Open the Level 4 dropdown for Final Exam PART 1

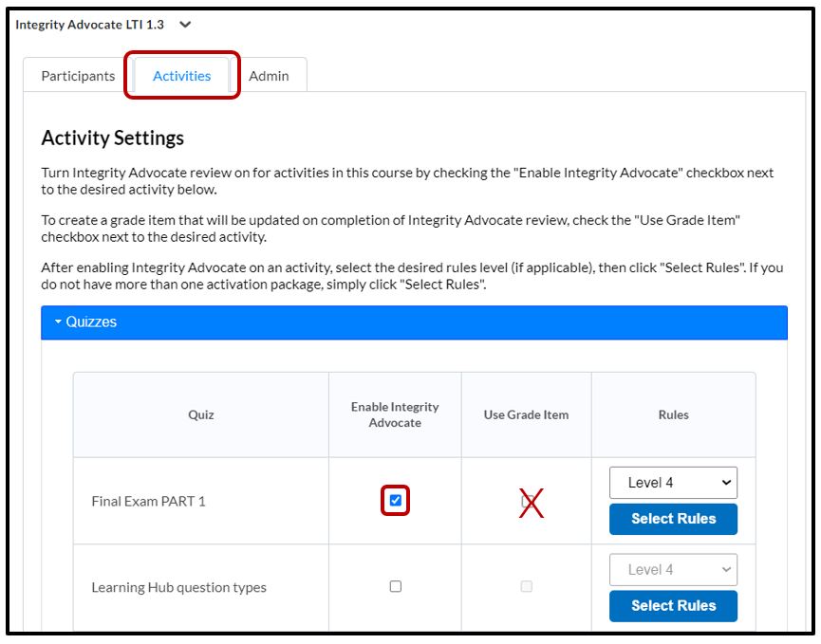pyautogui.click(x=673, y=483)
